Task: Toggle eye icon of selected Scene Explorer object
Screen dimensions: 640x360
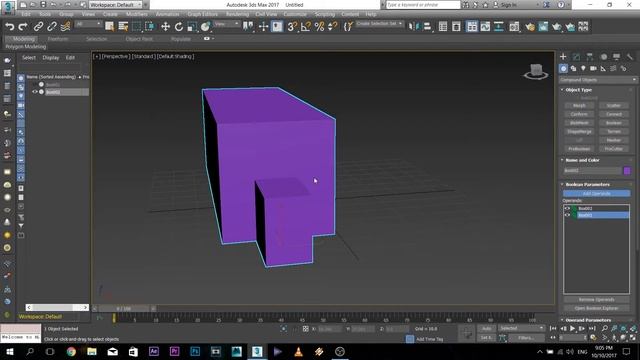Action: point(35,92)
